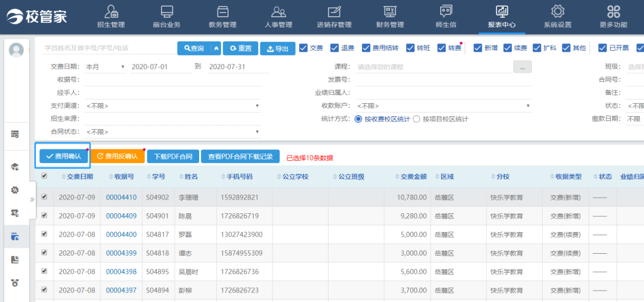
Task: Uncheck the 退费 filter checkbox
Action: point(335,48)
